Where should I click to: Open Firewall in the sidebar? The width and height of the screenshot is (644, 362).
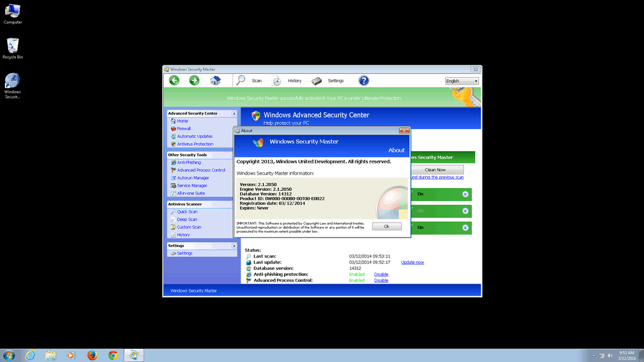183,128
